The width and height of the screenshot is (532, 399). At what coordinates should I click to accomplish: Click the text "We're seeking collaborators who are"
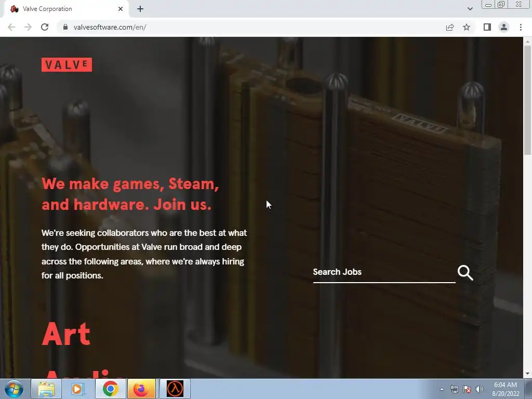pyautogui.click(x=112, y=233)
